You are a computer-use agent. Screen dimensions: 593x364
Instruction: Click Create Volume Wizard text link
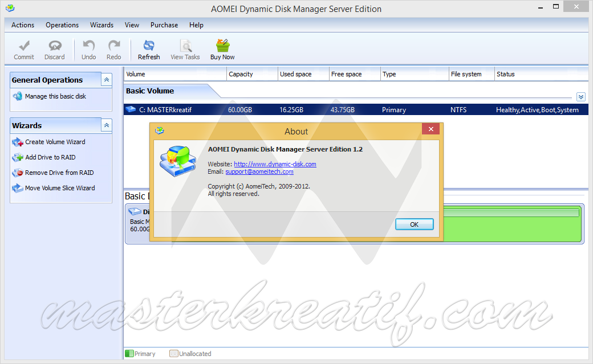[55, 142]
